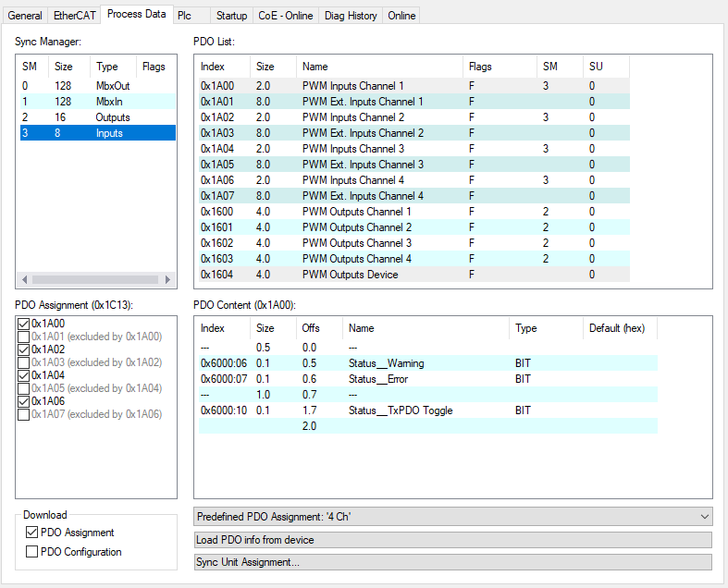Uncheck the 0x1A02 PDO assignment
The width and height of the screenshot is (728, 588).
(24, 349)
